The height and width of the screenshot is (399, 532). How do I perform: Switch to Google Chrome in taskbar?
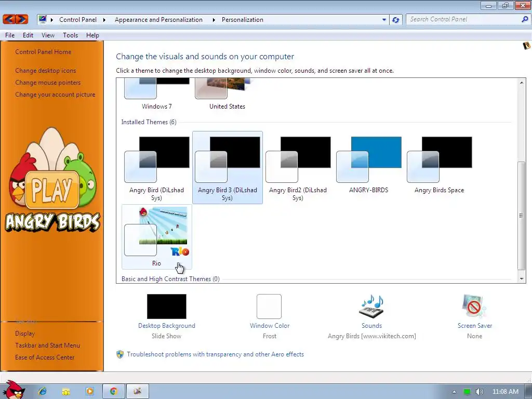tap(114, 392)
